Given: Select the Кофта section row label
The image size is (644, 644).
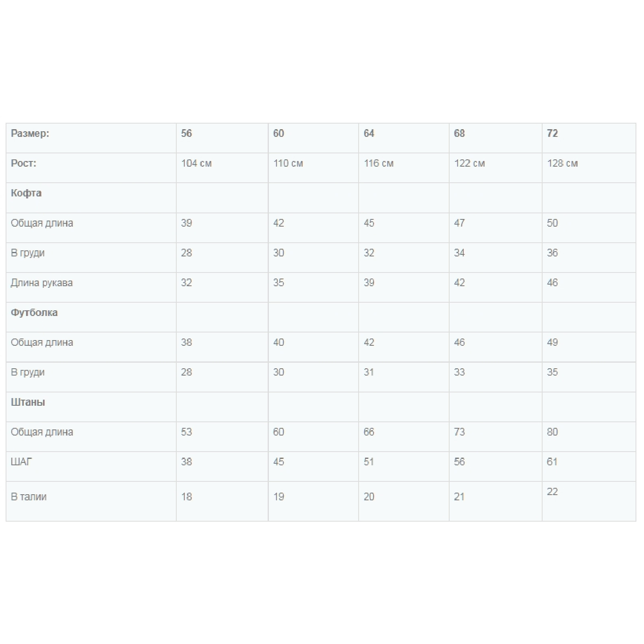Looking at the screenshot, I should pos(26,193).
